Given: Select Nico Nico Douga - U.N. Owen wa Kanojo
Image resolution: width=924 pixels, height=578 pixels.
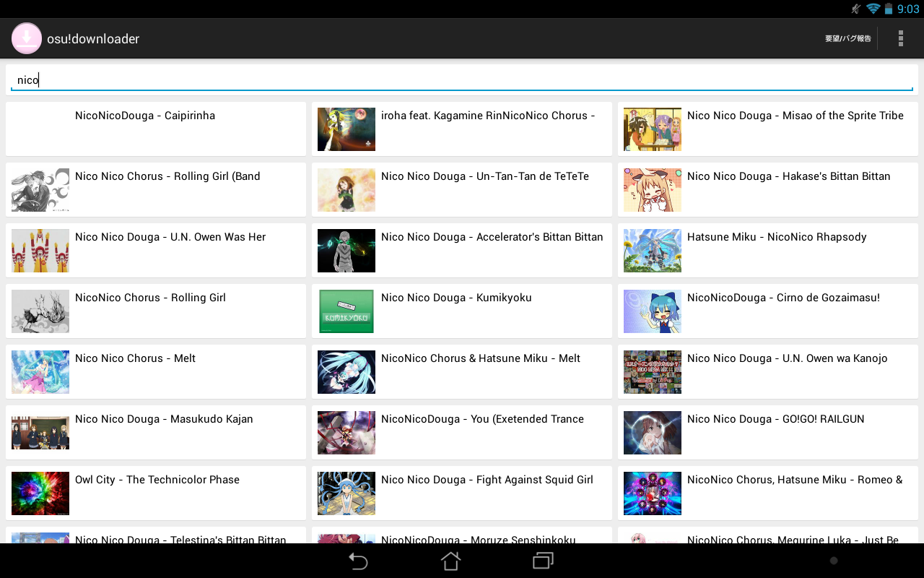Looking at the screenshot, I should [x=788, y=358].
